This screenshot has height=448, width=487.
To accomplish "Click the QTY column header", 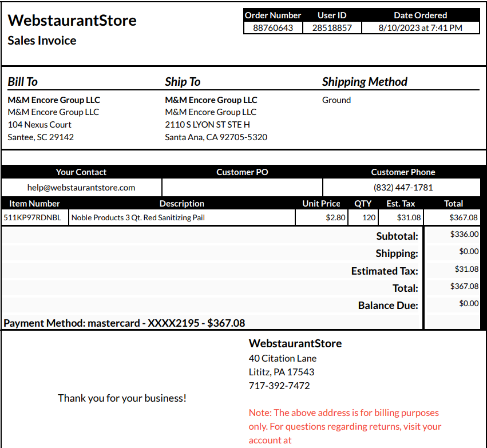I will [363, 204].
